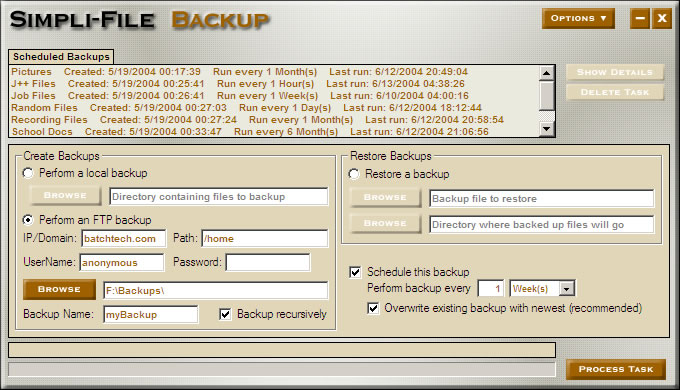
Task: Click the Backup Name field with myBackup
Action: tap(150, 315)
